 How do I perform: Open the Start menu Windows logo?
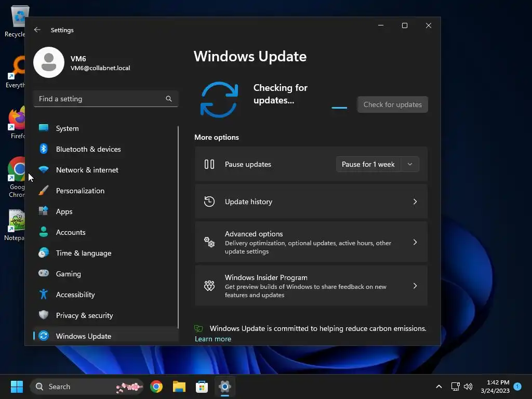17,387
